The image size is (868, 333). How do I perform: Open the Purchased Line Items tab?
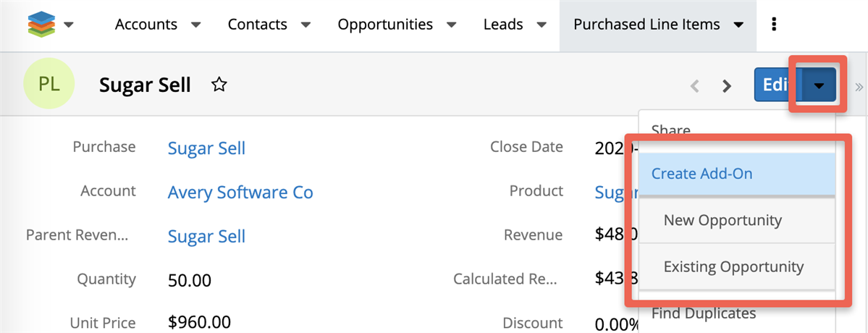646,25
